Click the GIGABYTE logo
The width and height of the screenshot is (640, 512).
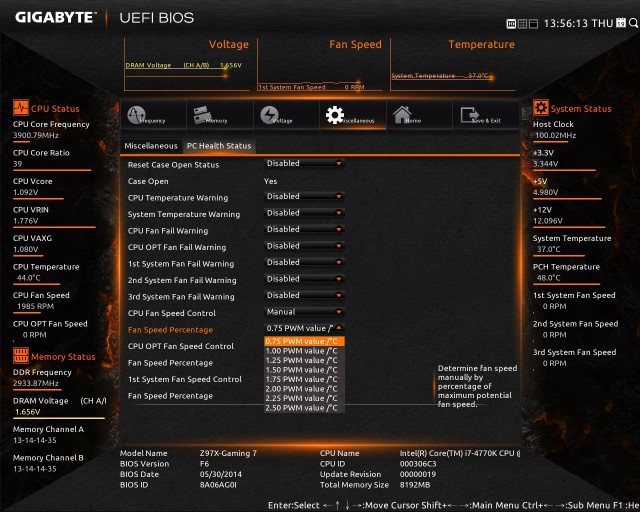pyautogui.click(x=55, y=17)
